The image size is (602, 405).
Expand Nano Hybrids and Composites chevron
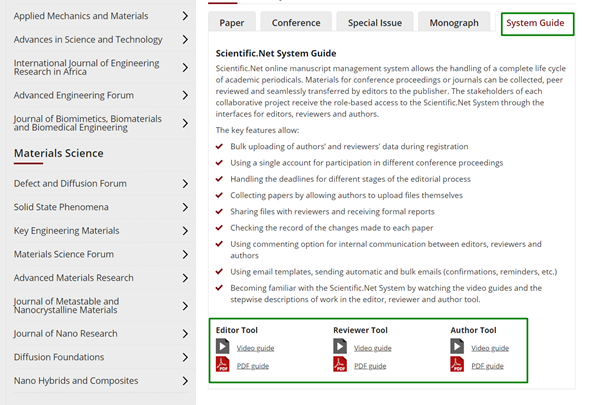(x=185, y=381)
